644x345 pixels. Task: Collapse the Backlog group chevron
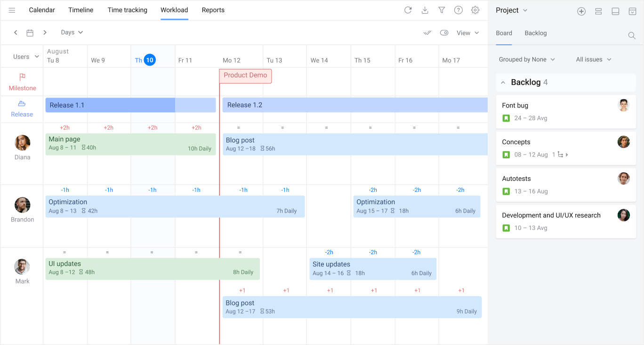click(x=503, y=82)
